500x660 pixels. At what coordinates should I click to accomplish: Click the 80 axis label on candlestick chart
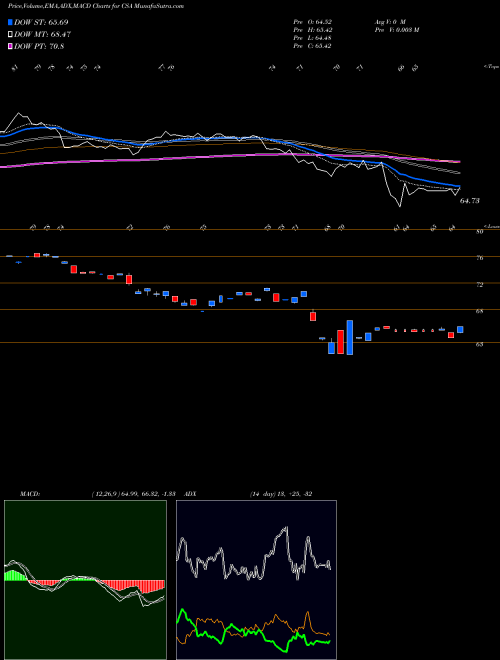pyautogui.click(x=479, y=232)
